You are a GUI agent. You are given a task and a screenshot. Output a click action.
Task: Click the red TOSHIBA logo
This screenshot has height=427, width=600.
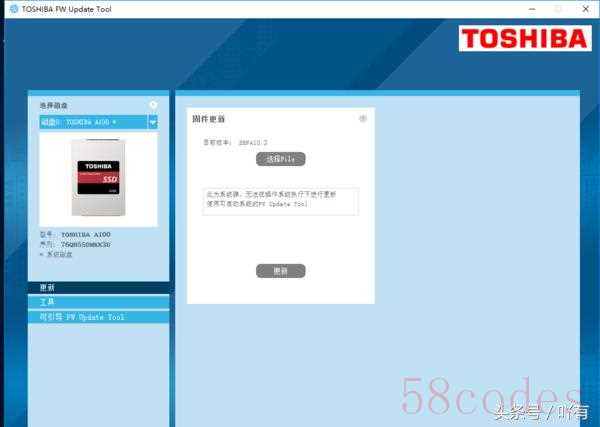click(525, 38)
